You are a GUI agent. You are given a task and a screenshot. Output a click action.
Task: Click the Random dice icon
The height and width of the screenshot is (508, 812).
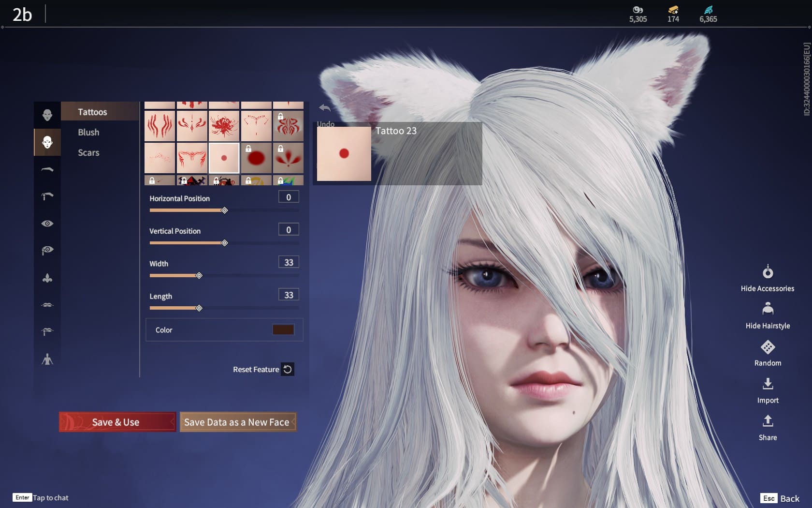(768, 347)
